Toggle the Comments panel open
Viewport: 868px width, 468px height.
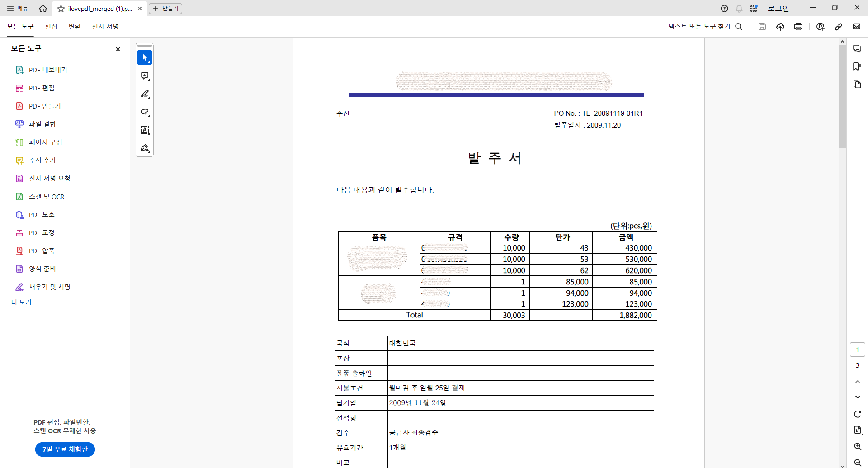coord(857,48)
